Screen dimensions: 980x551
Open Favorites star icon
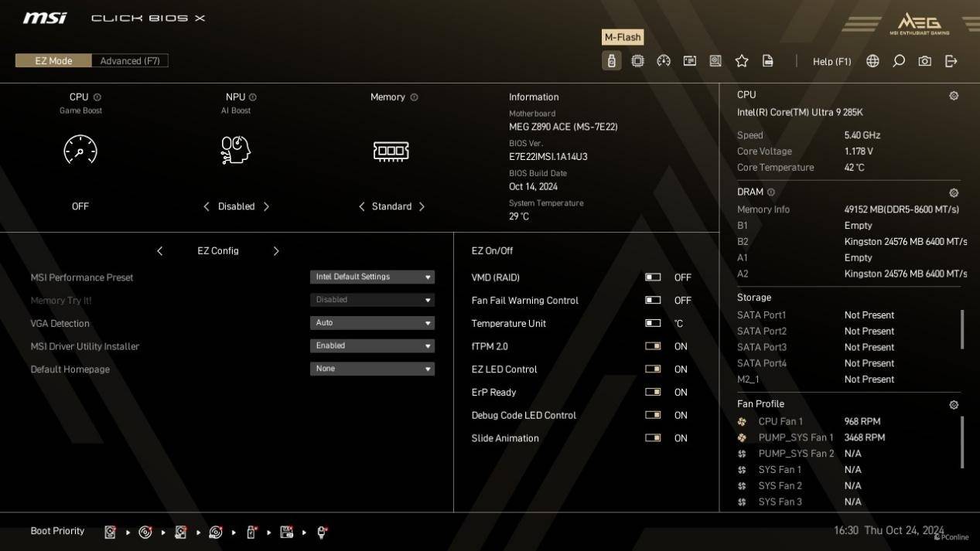742,61
